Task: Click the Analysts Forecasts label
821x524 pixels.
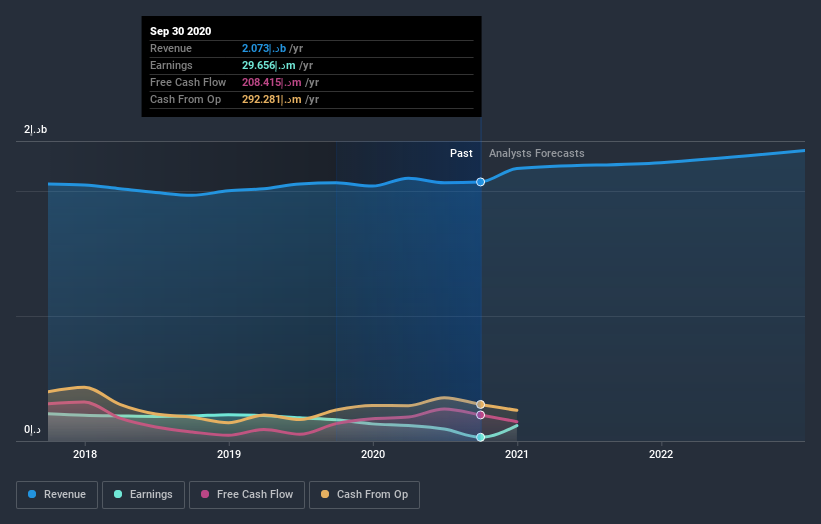Action: coord(537,153)
